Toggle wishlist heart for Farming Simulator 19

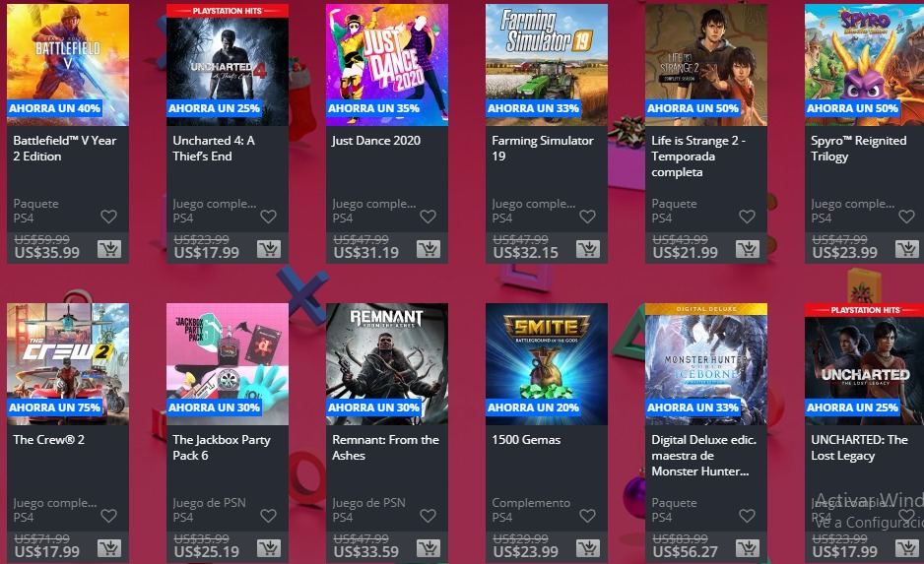587,217
